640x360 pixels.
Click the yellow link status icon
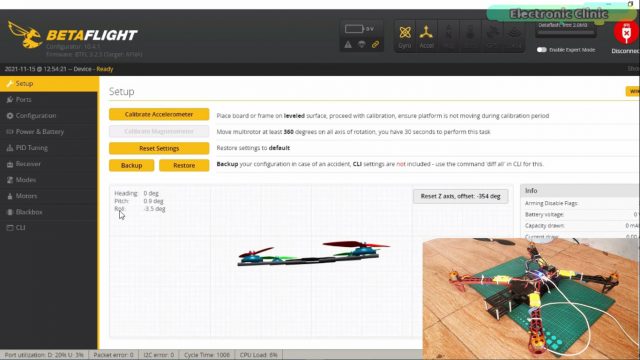click(376, 44)
